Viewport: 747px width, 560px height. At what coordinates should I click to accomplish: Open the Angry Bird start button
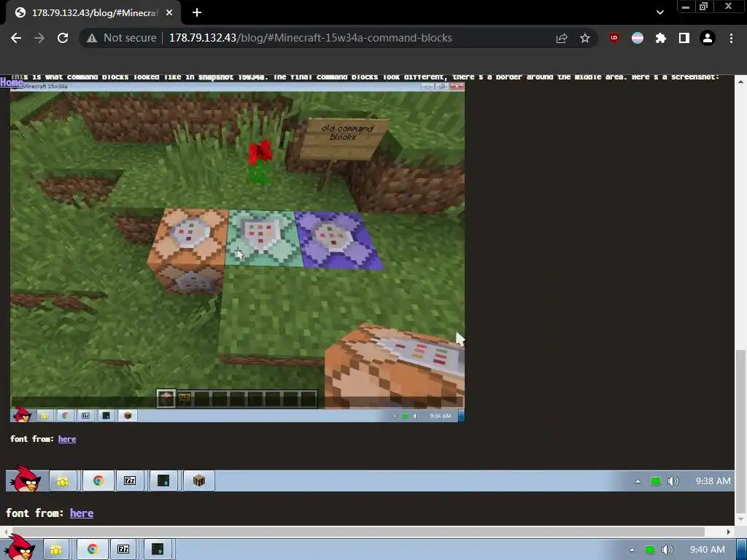click(19, 548)
